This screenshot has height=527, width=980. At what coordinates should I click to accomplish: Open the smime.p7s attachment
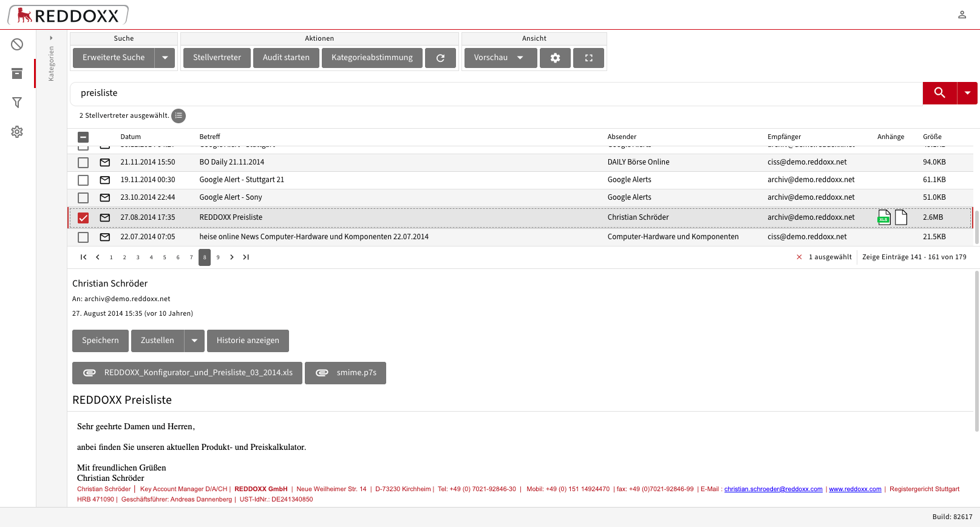(x=345, y=373)
